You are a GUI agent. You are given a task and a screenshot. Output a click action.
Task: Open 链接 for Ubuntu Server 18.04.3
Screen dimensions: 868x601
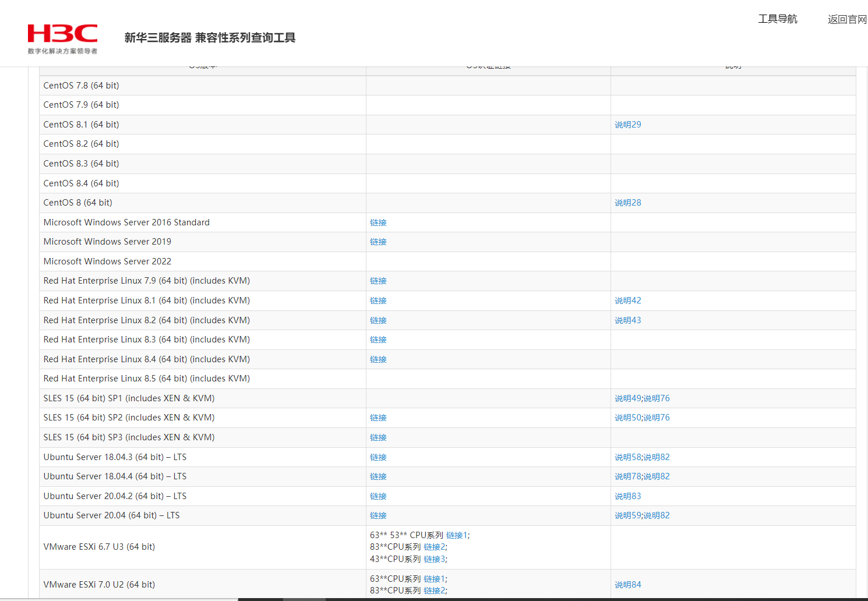point(378,457)
